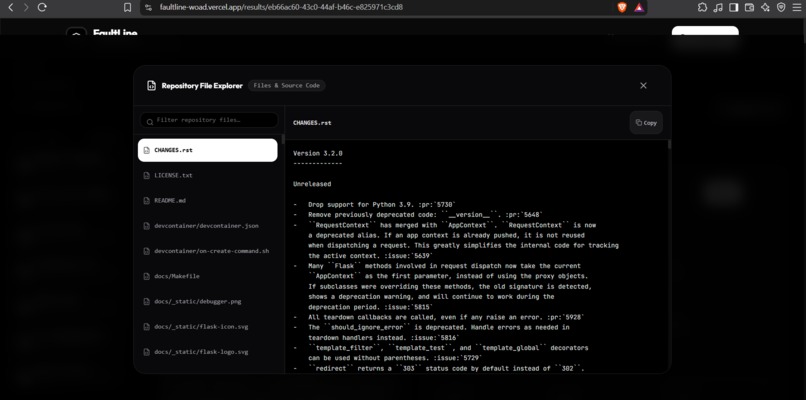Click the 'Drop support for Python 3.9' line
This screenshot has height=400, width=806.
[x=381, y=204]
